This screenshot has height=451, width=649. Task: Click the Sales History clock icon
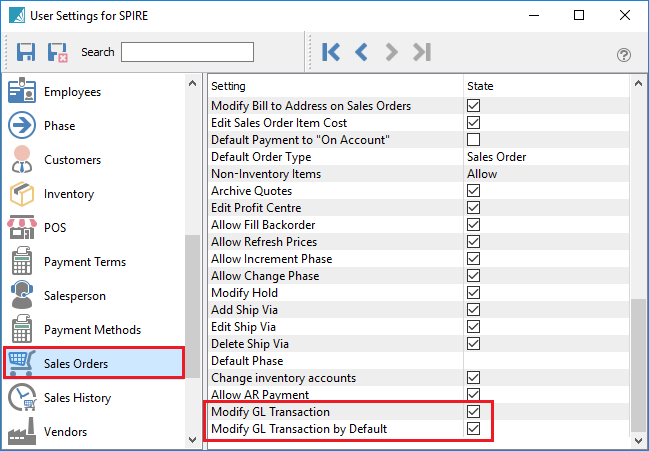(x=22, y=397)
